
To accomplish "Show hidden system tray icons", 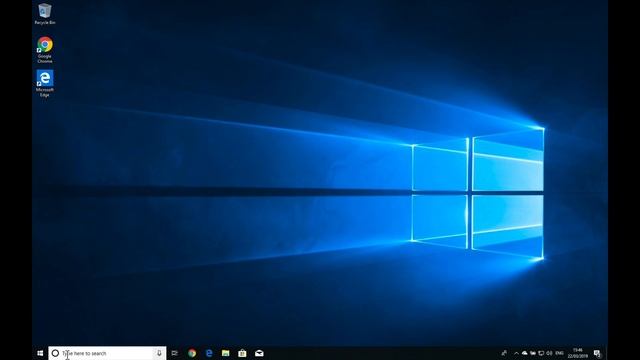I will pos(516,353).
